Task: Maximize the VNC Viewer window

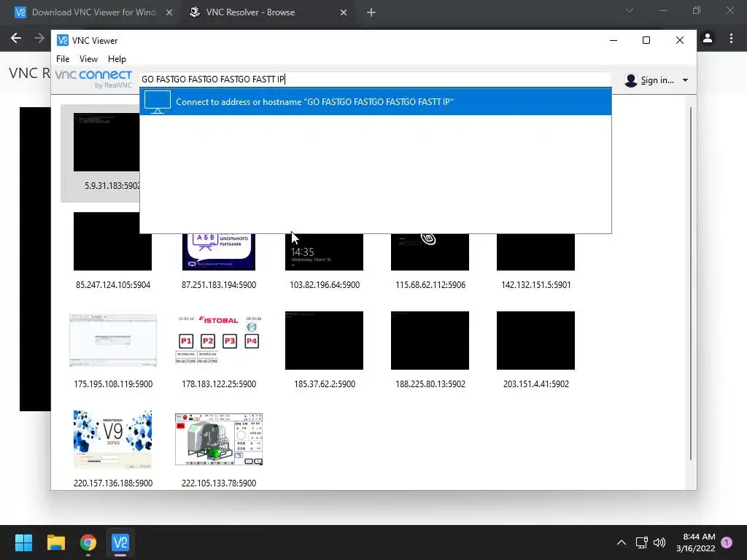Action: click(646, 41)
